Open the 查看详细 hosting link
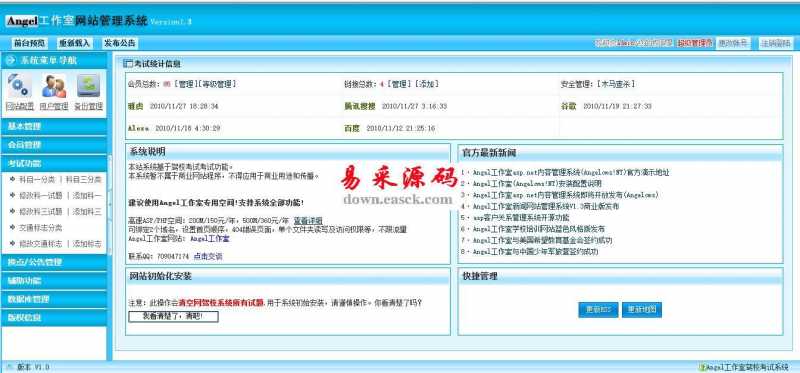Viewport: 800px width, 373px height. coord(308,221)
